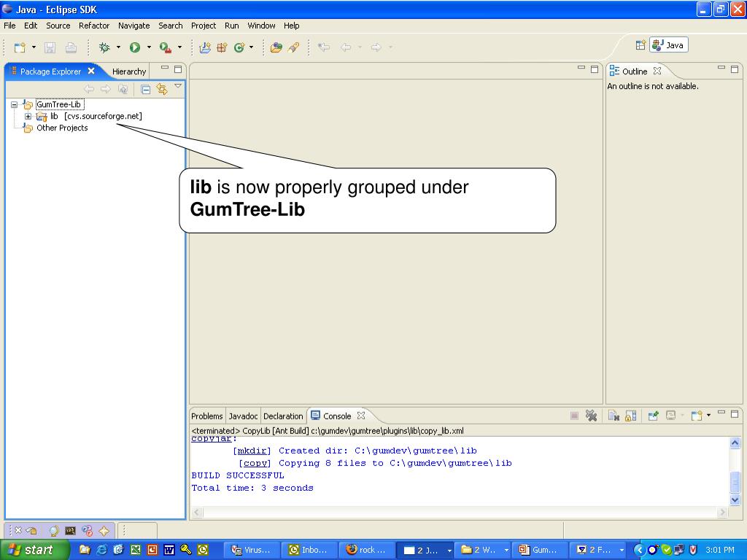Toggle Scroll Lock in the Console

(x=631, y=416)
